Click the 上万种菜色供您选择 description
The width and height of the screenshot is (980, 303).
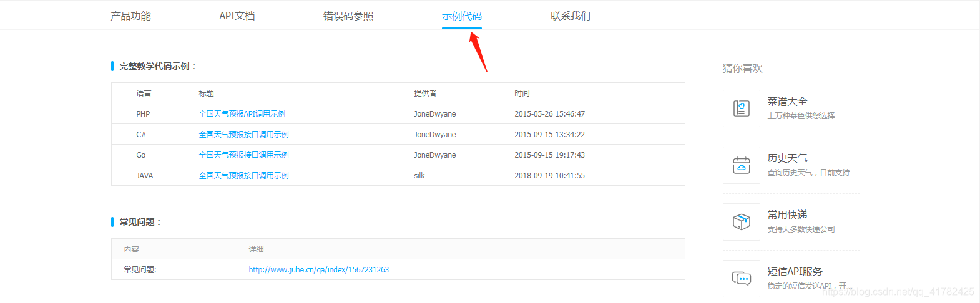(801, 116)
